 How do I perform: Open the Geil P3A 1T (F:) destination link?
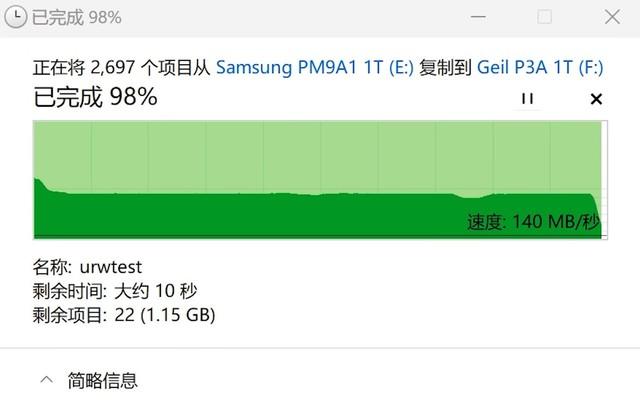point(540,67)
